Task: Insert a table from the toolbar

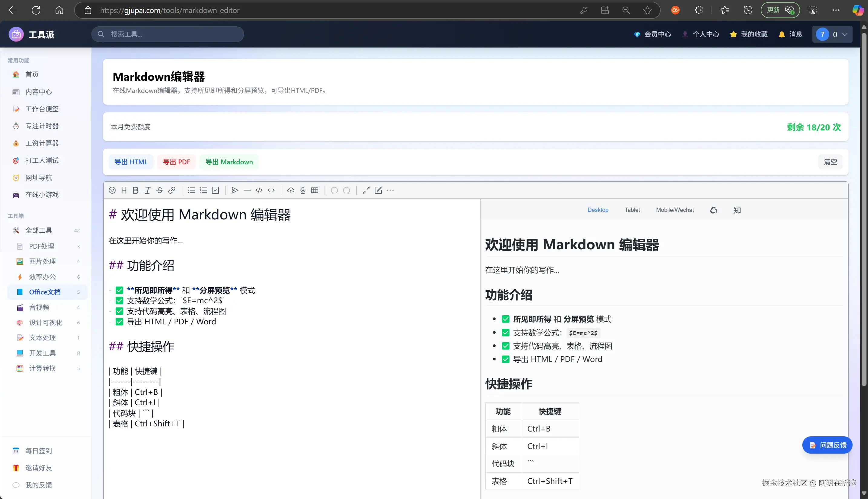Action: coord(315,190)
